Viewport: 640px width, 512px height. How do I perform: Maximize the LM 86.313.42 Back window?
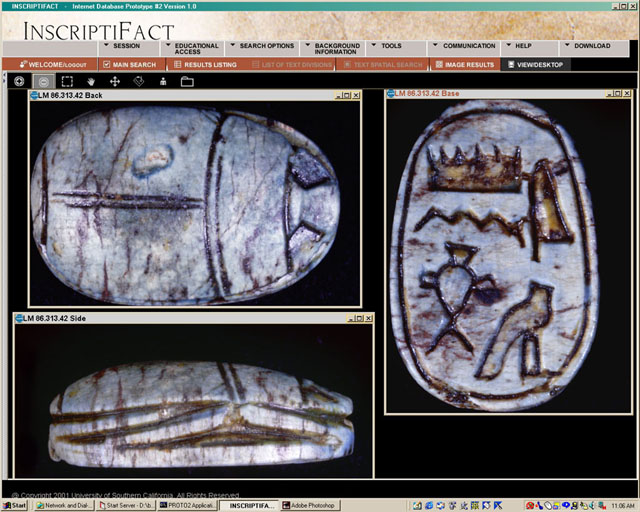347,95
